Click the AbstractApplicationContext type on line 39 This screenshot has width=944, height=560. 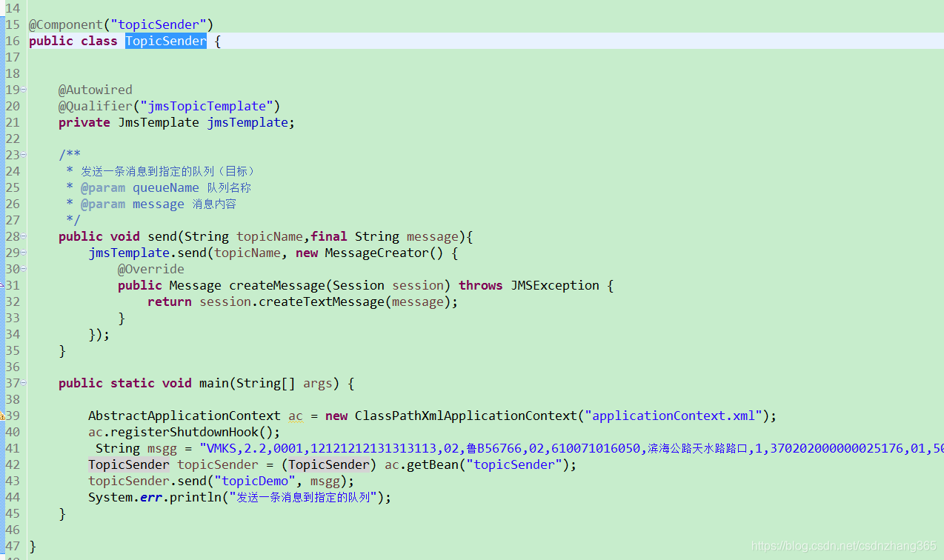click(x=185, y=416)
